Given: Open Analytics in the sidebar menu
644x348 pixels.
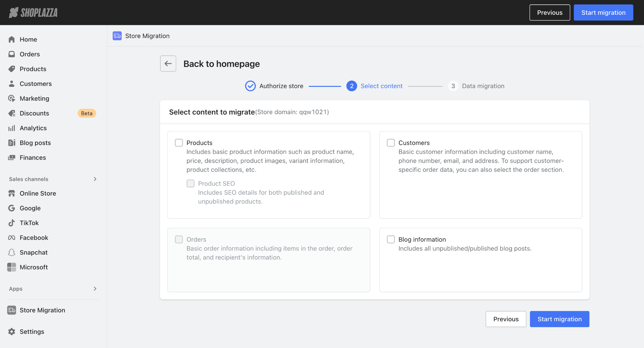Looking at the screenshot, I should click(33, 128).
